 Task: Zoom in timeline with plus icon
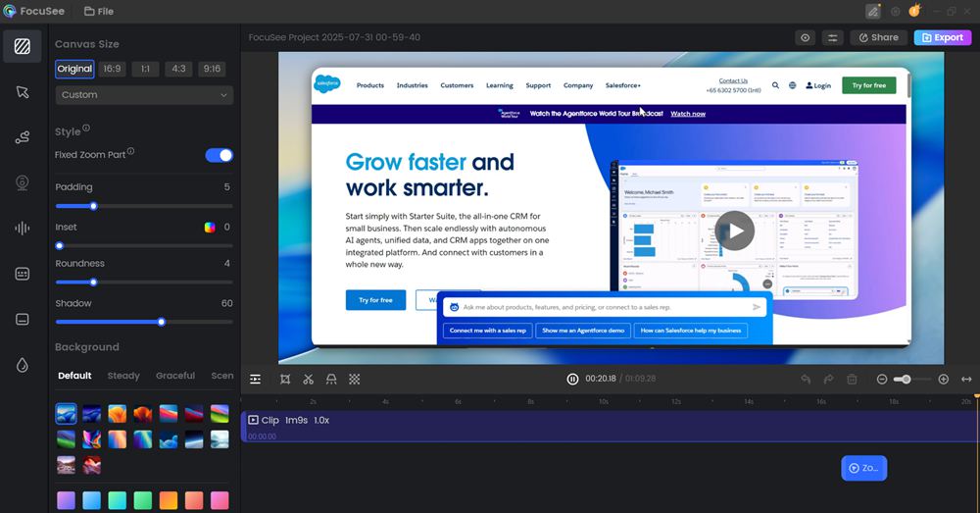pos(944,380)
